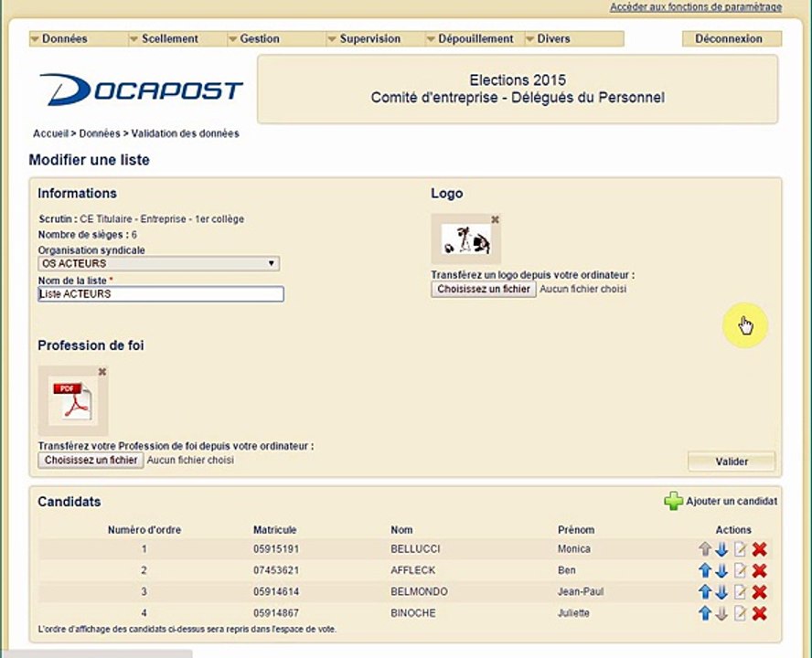Image resolution: width=812 pixels, height=658 pixels.
Task: Click the Prénom column header
Action: click(x=576, y=530)
